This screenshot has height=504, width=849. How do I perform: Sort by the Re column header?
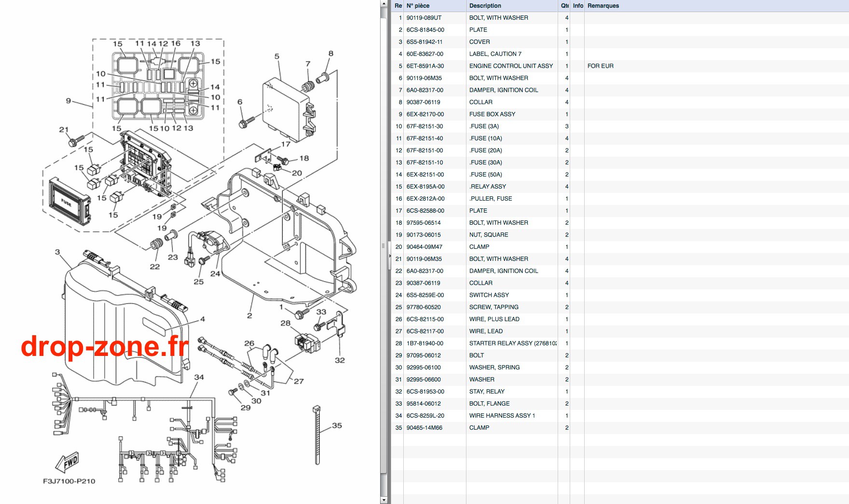(x=398, y=6)
